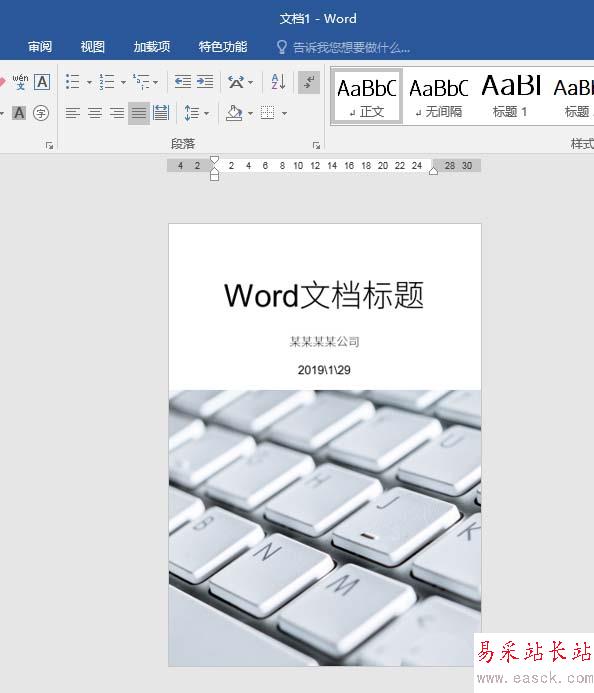Apply the 标题 1 style
Screen dimensions: 594x693
point(510,96)
